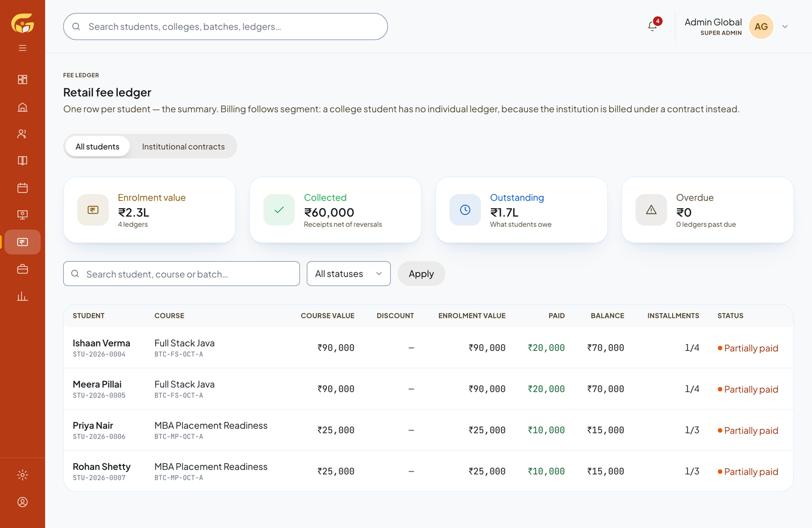Click Meera Pillai's ₹20,000 paid amount

click(x=546, y=389)
